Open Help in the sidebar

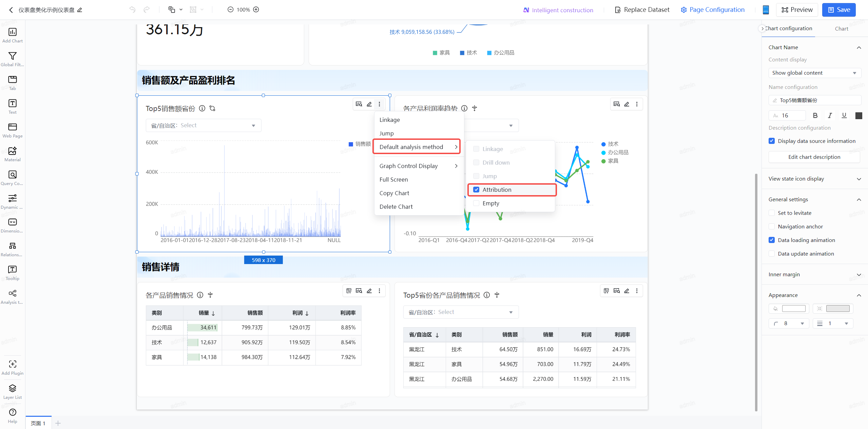click(13, 416)
